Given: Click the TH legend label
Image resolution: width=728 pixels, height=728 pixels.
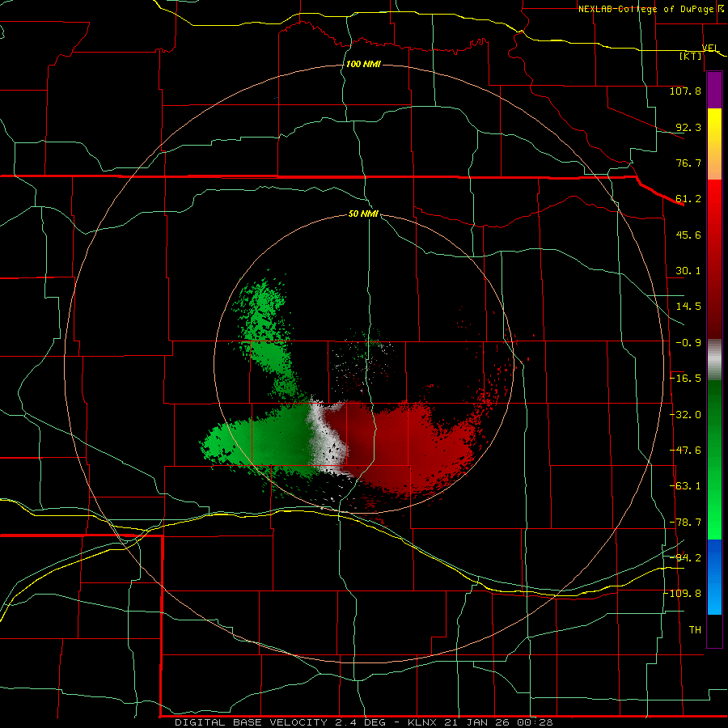Looking at the screenshot, I should [x=695, y=630].
